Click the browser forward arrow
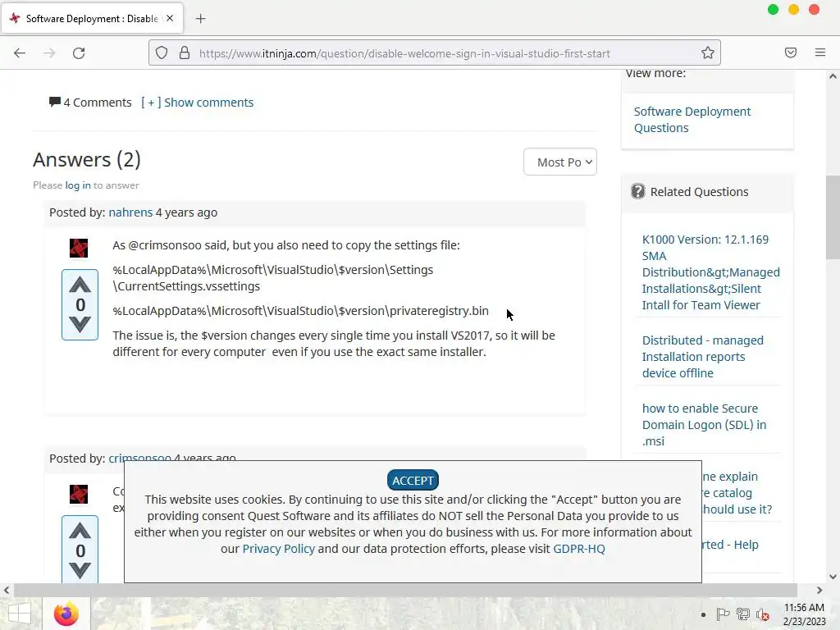This screenshot has height=630, width=840. tap(49, 53)
